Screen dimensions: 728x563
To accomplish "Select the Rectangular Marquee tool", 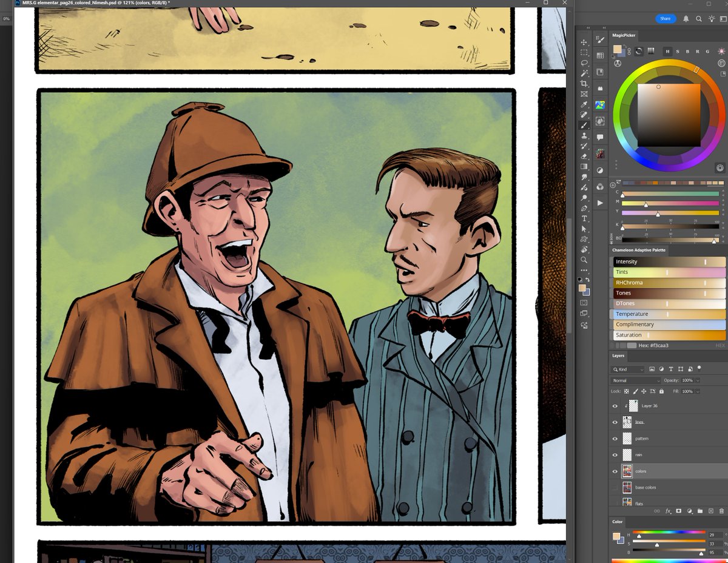I will (x=584, y=53).
